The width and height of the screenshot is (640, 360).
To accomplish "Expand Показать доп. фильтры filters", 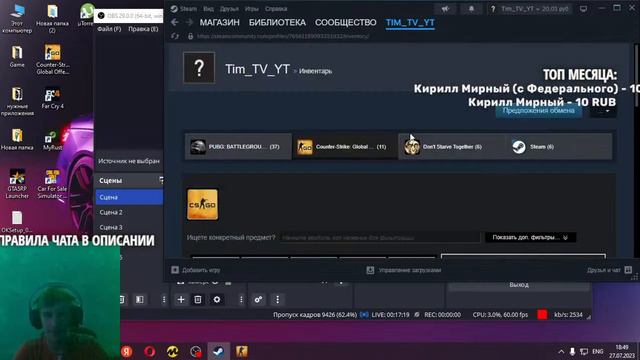I will 530,238.
